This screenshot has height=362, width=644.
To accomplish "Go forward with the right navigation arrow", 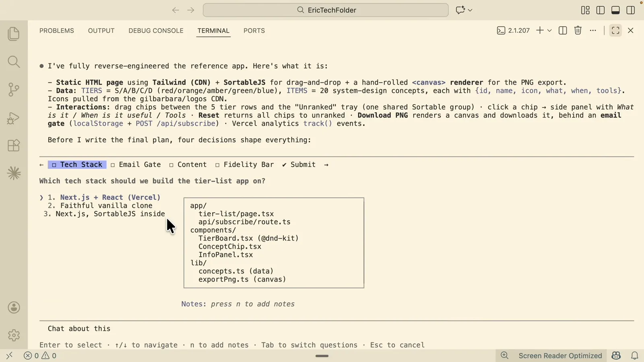I will pyautogui.click(x=191, y=10).
